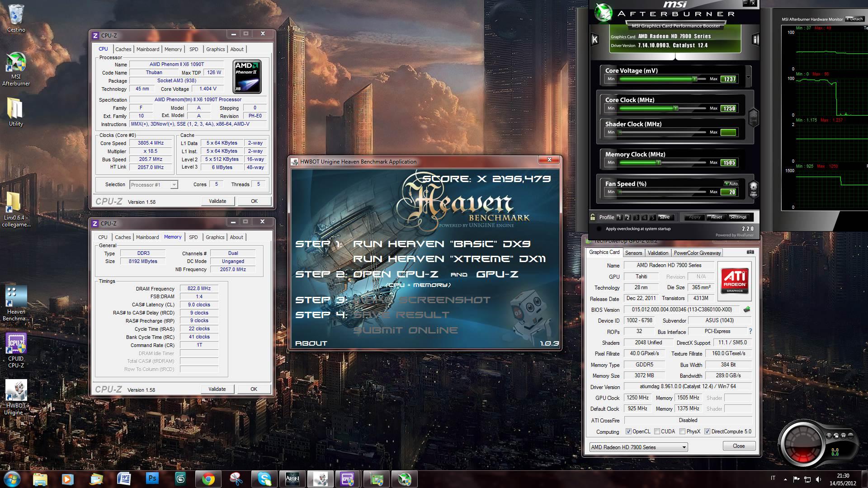Show hidden system tray icons arrow
Viewport: 868px width, 488px height.
tap(785, 479)
